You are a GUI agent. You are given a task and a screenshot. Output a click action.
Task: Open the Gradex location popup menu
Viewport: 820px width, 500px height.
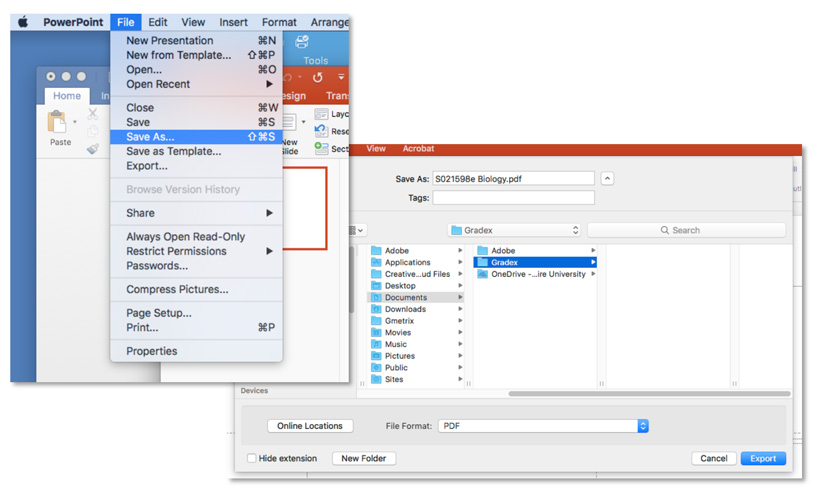[x=514, y=230]
